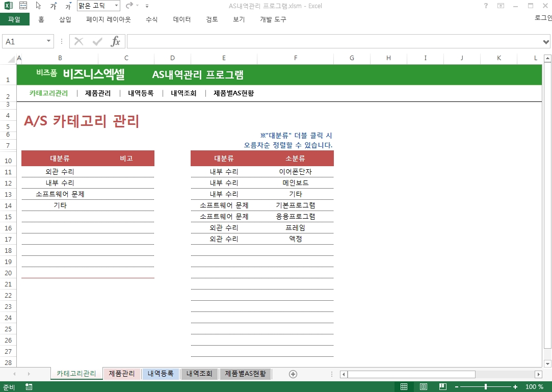Click the Excel application icon
552x392 pixels.
pyautogui.click(x=9, y=6)
